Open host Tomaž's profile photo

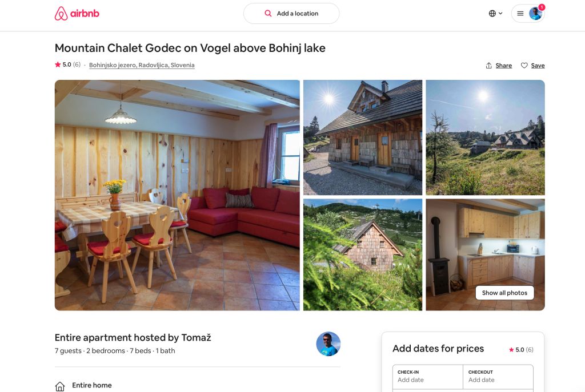[x=328, y=343]
